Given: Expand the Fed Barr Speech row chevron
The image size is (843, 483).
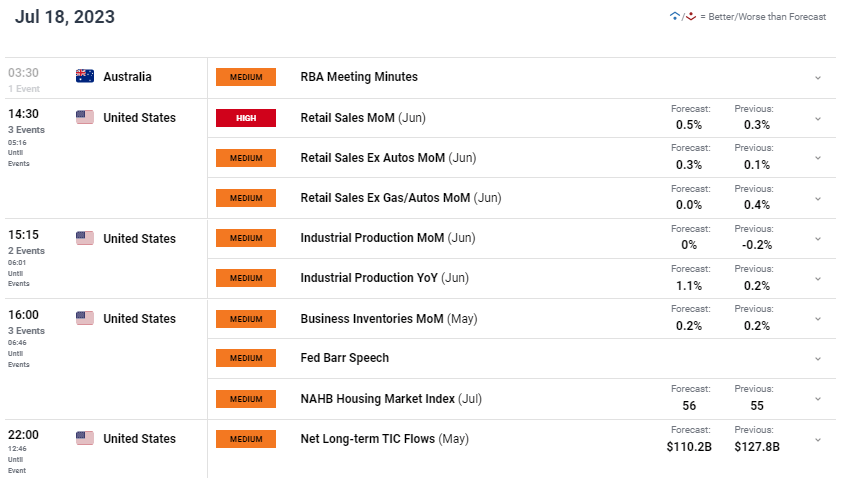Looking at the screenshot, I should (x=818, y=359).
